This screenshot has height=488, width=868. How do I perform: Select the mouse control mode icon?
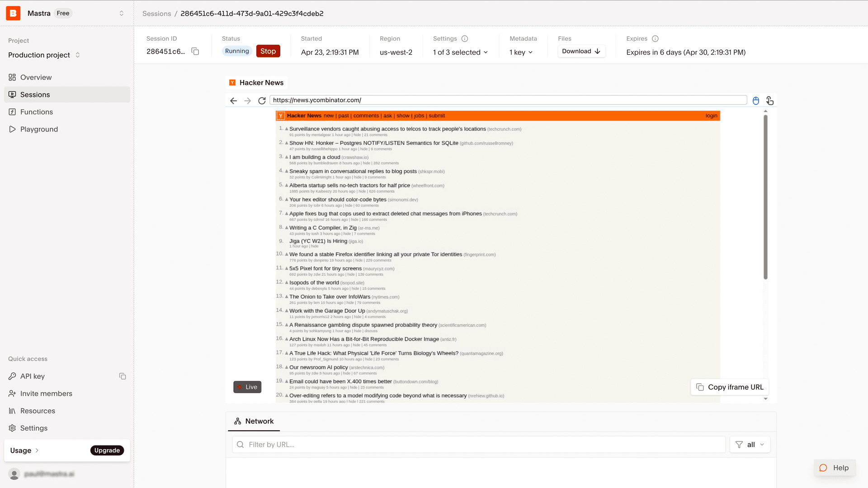click(x=755, y=100)
